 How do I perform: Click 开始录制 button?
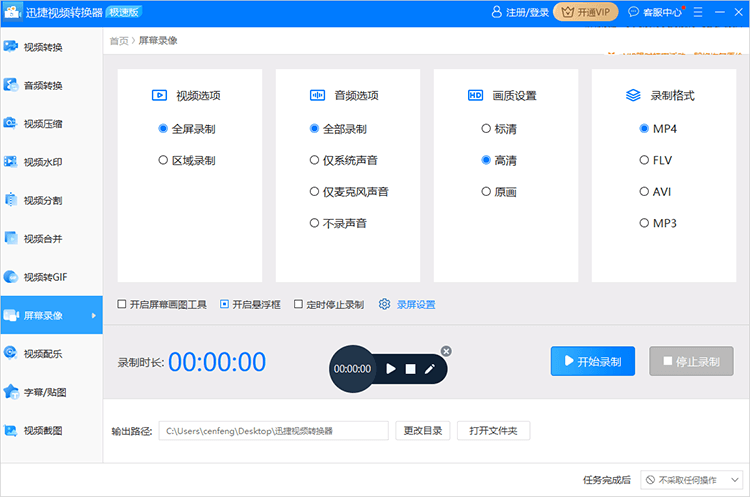592,361
